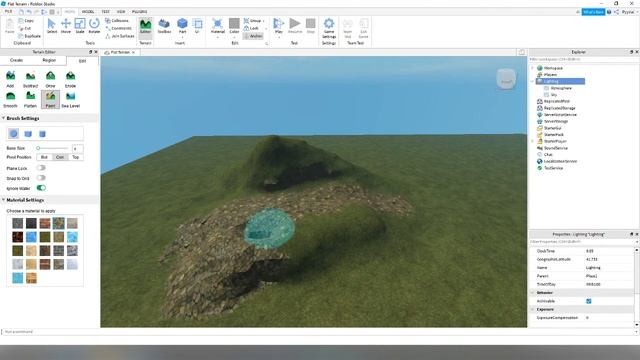Open the Toolbox
Image resolution: width=640 pixels, height=360 pixels.
(x=164, y=26)
